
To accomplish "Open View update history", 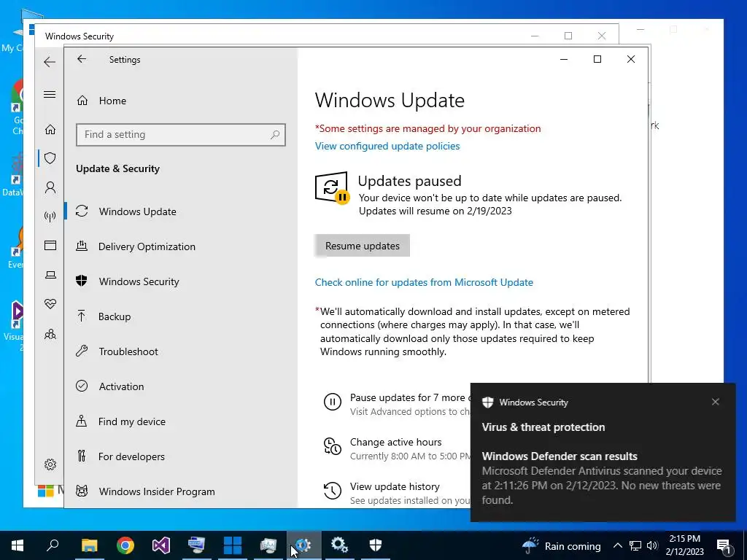I will pos(395,486).
